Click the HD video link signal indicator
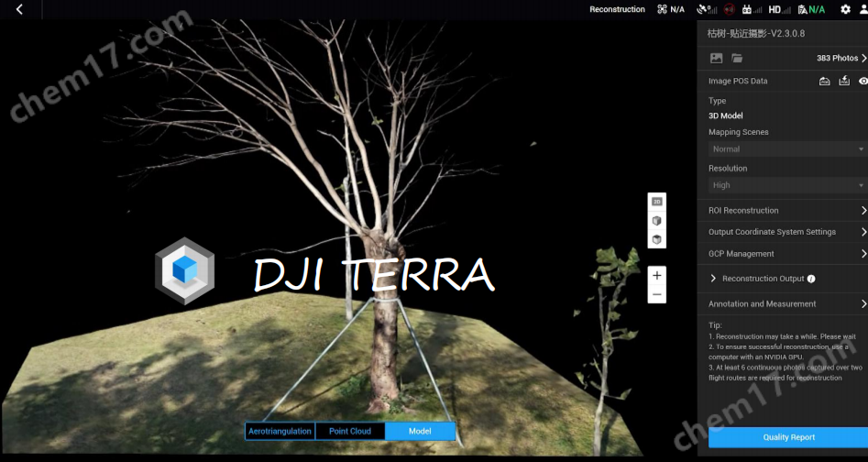This screenshot has width=868, height=462. (781, 9)
